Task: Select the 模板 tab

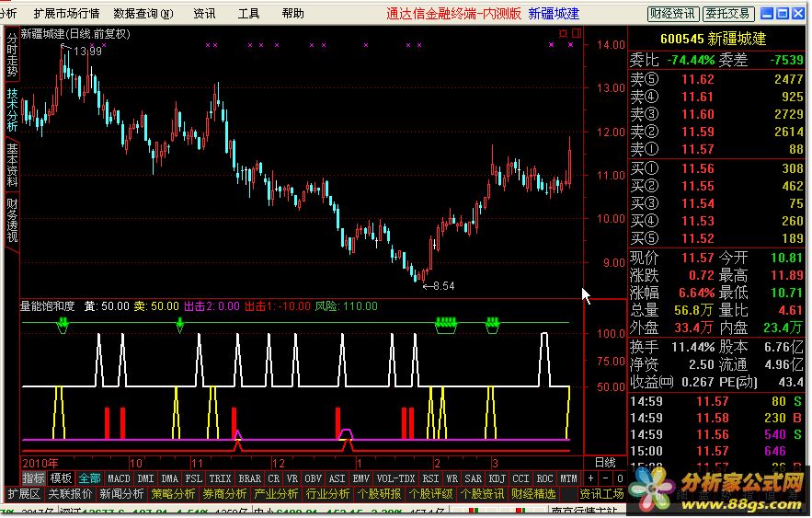Action: (61, 478)
